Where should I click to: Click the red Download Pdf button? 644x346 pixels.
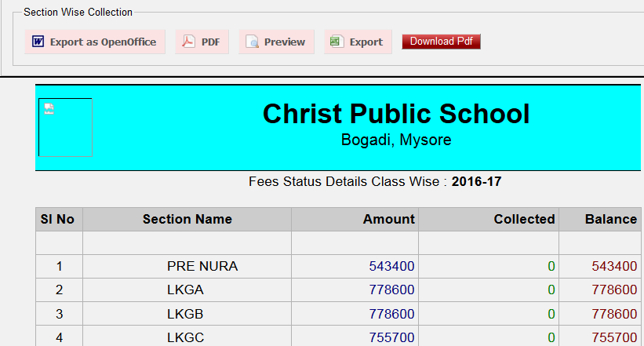(x=441, y=42)
